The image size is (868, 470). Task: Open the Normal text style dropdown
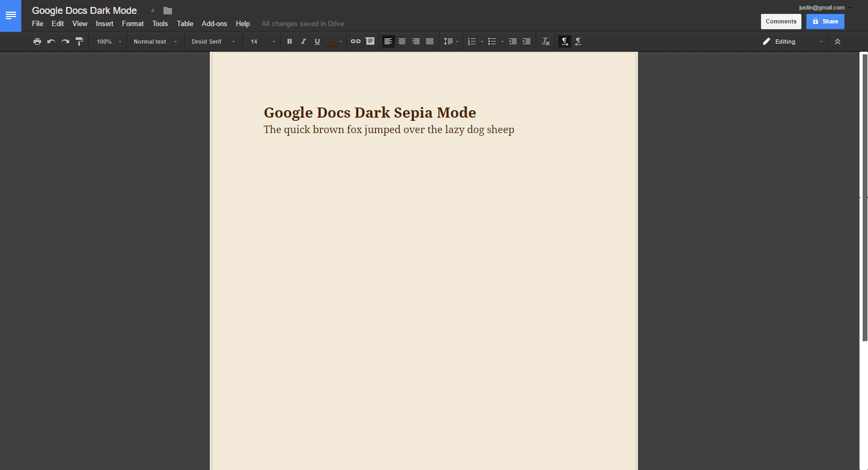coord(155,42)
